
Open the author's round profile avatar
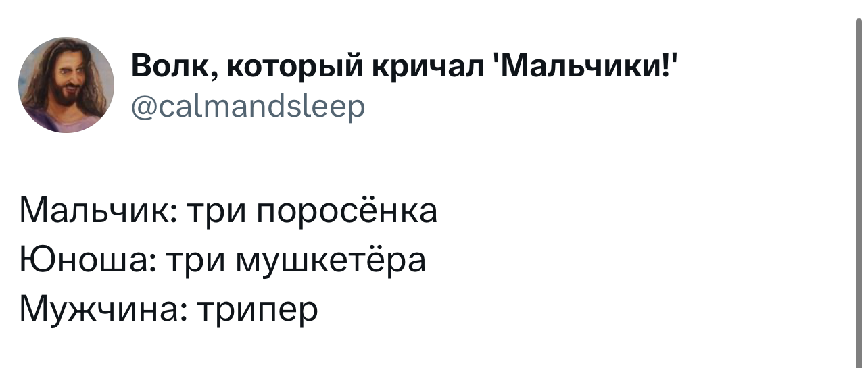[x=66, y=85]
